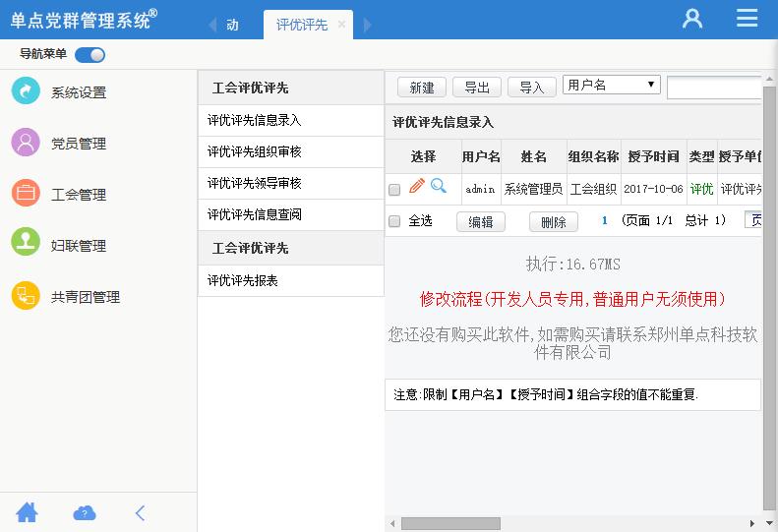Click the 工会管理 briefcase icon
778x532 pixels.
[x=26, y=193]
